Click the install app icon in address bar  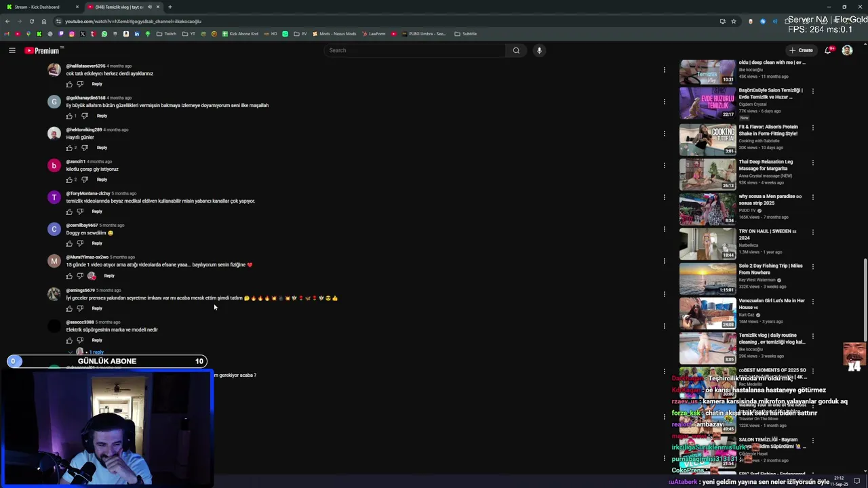tap(722, 21)
